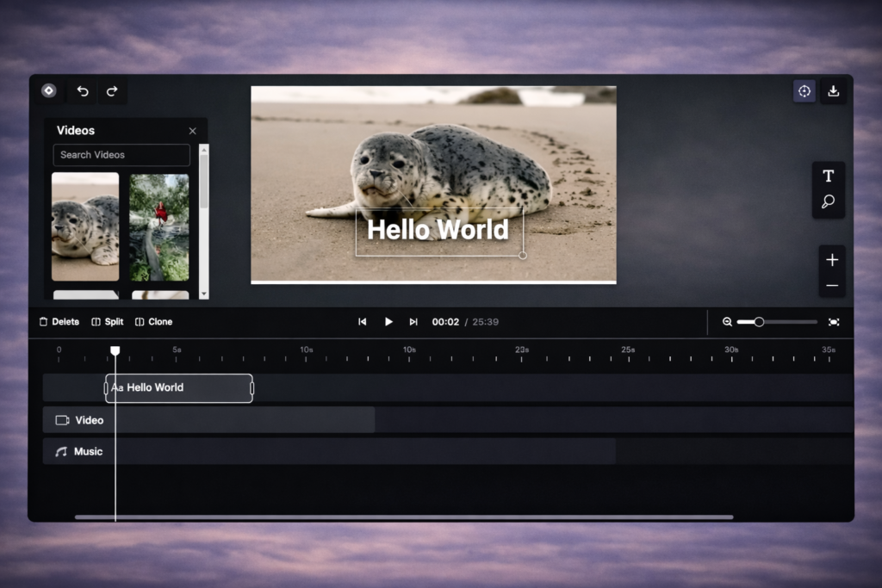Split the selected clip
This screenshot has height=588, width=882.
point(108,322)
